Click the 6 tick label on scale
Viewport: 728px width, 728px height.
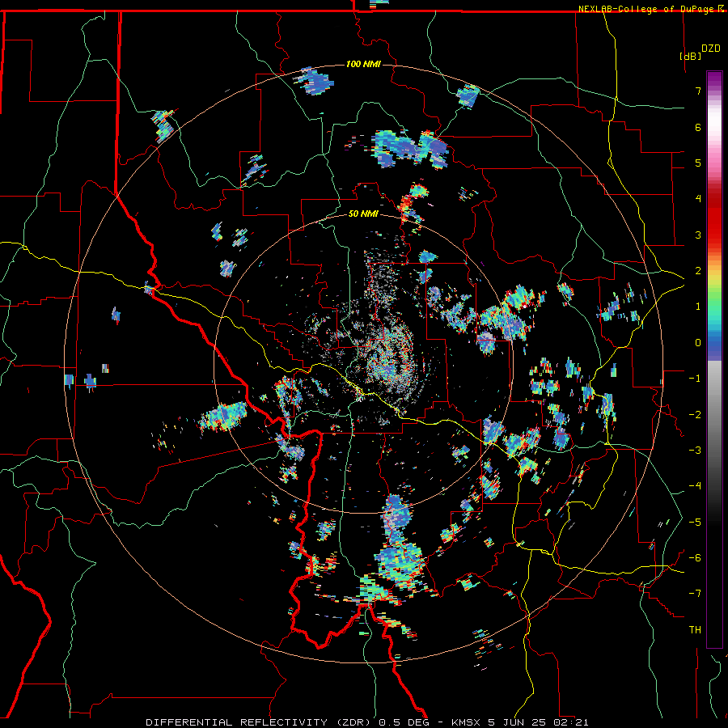coord(698,127)
